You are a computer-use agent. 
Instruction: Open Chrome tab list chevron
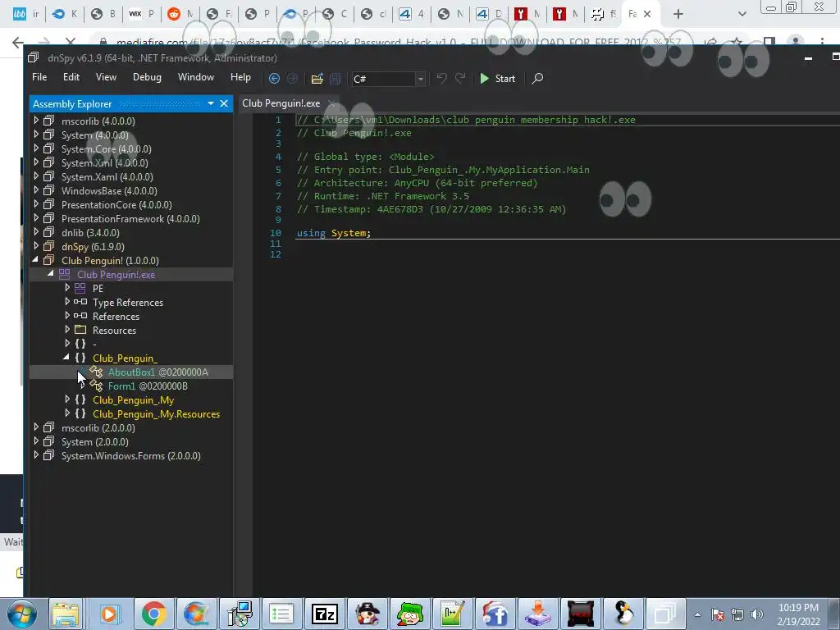[x=742, y=15]
